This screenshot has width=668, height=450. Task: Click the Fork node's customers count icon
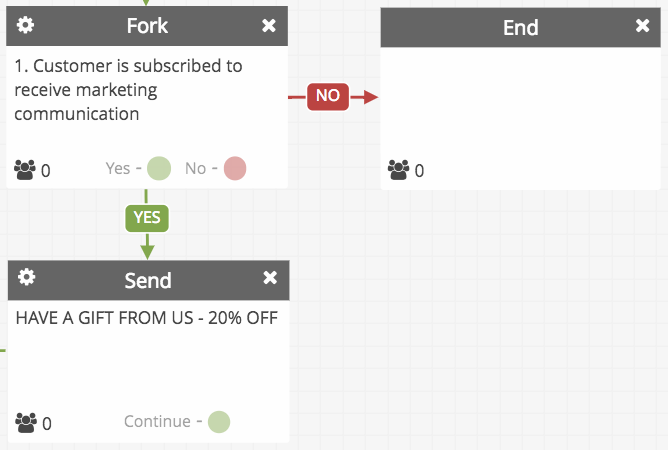(x=25, y=170)
